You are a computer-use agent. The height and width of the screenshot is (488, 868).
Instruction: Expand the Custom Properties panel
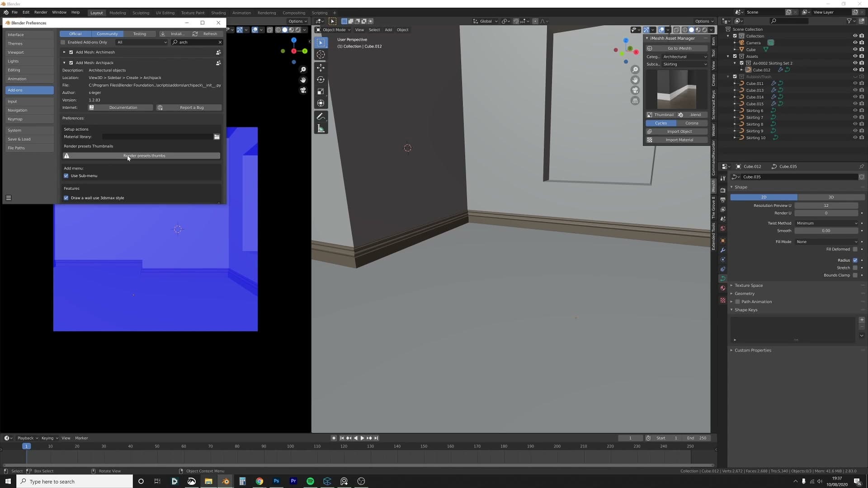point(752,350)
